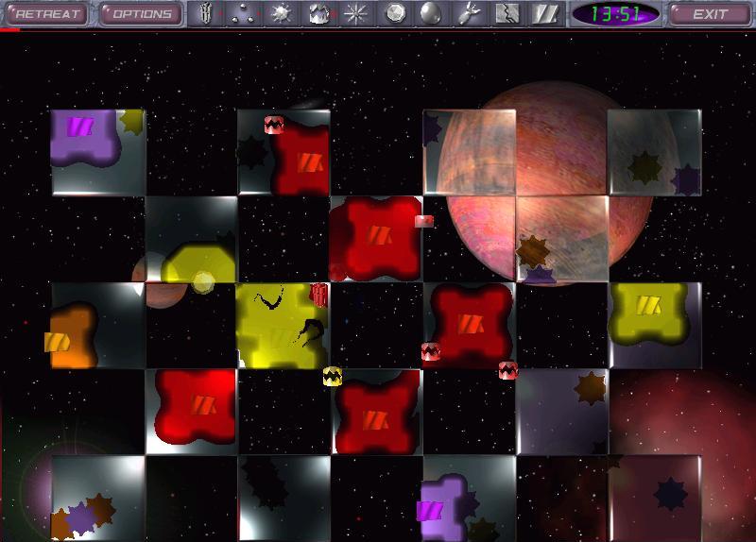
Task: Pick the cracked tile toolbar icon
Action: click(x=507, y=14)
